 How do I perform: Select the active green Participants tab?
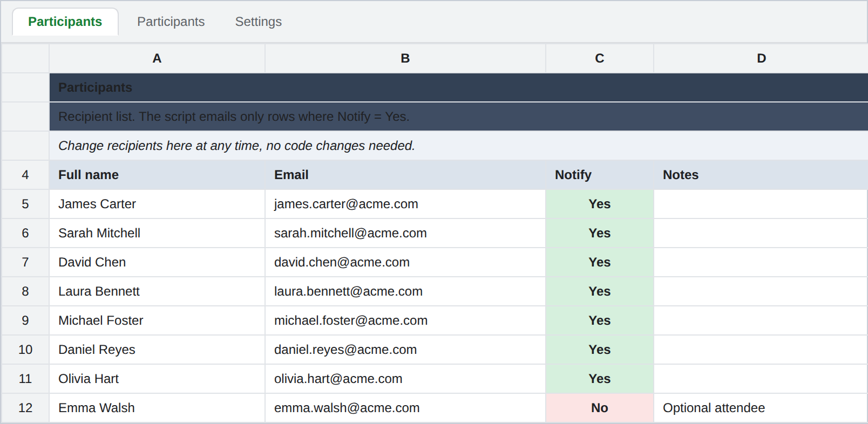pyautogui.click(x=65, y=22)
